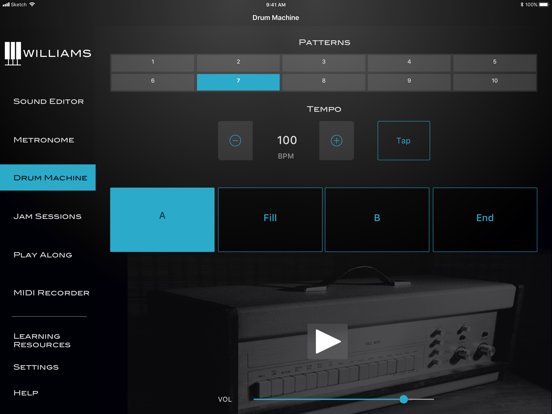The width and height of the screenshot is (552, 414).
Task: Switch to variation B pad
Action: pyautogui.click(x=377, y=219)
